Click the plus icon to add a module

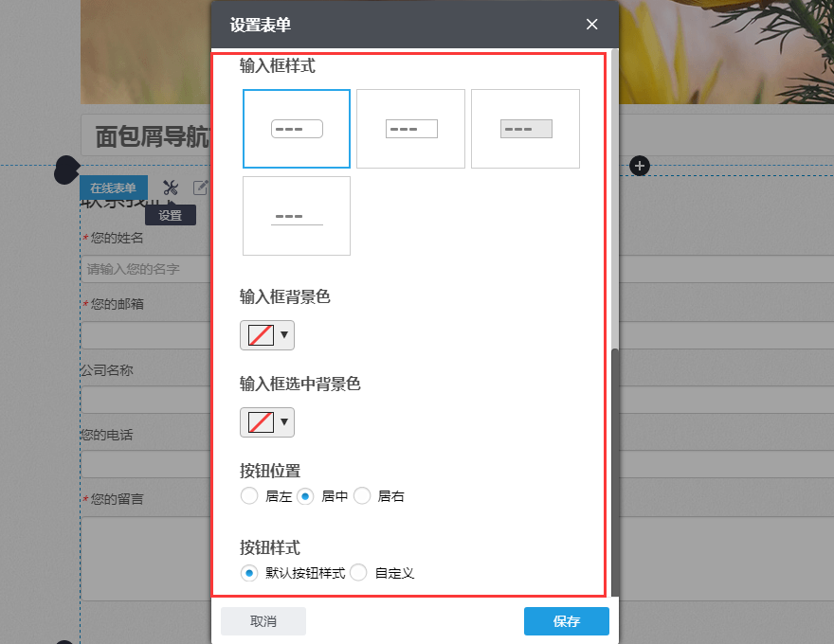[x=640, y=165]
